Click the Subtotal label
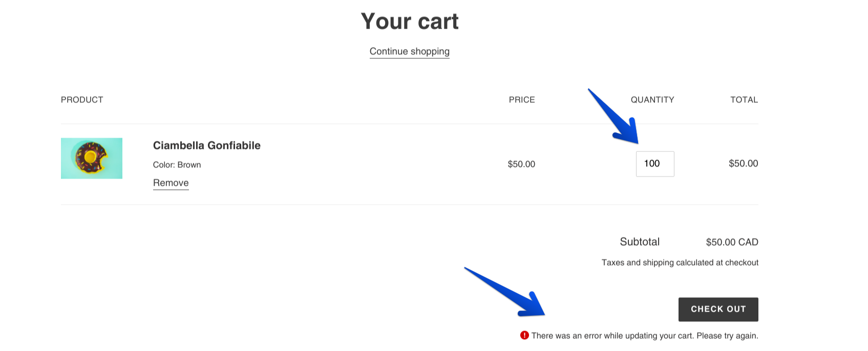868x351 pixels. (640, 242)
